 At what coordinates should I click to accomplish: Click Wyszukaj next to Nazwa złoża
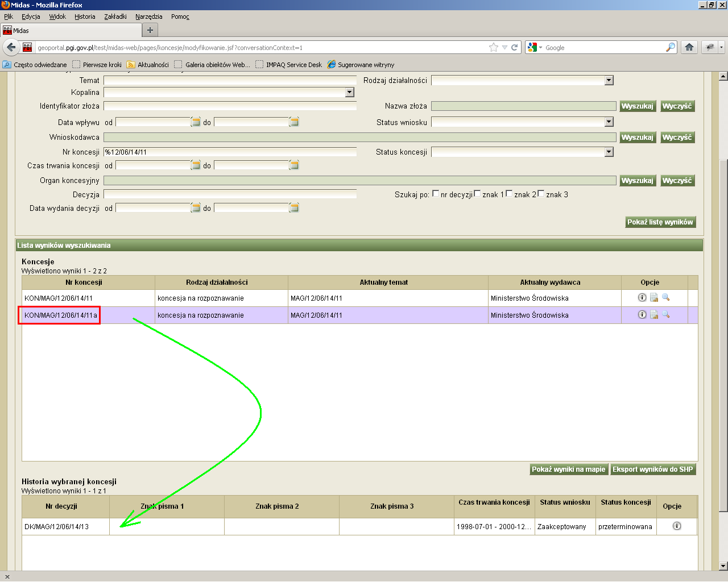(637, 106)
